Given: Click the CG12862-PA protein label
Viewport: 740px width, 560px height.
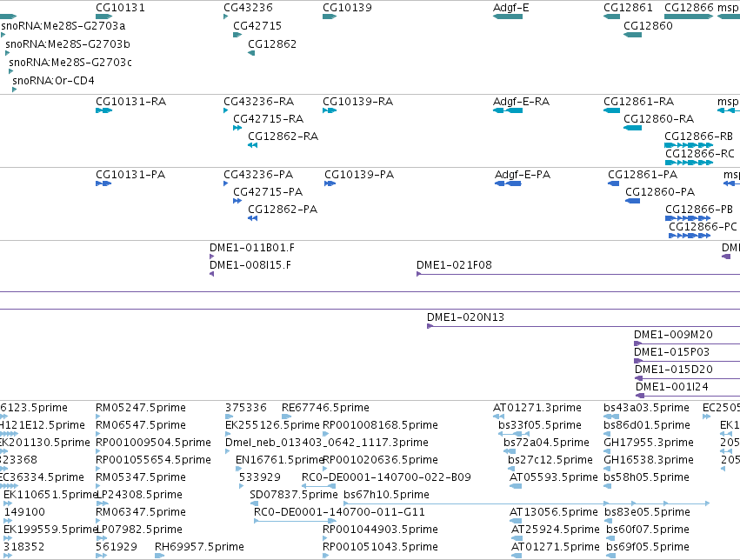Looking at the screenshot, I should (283, 210).
